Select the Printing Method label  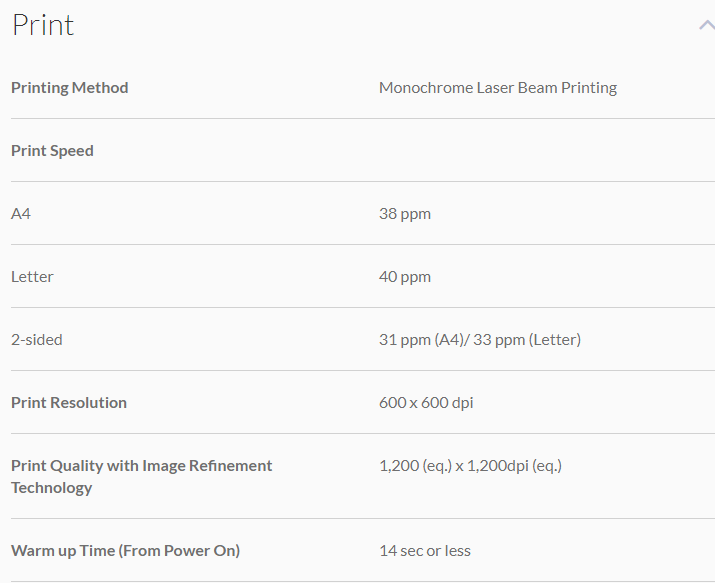(70, 88)
